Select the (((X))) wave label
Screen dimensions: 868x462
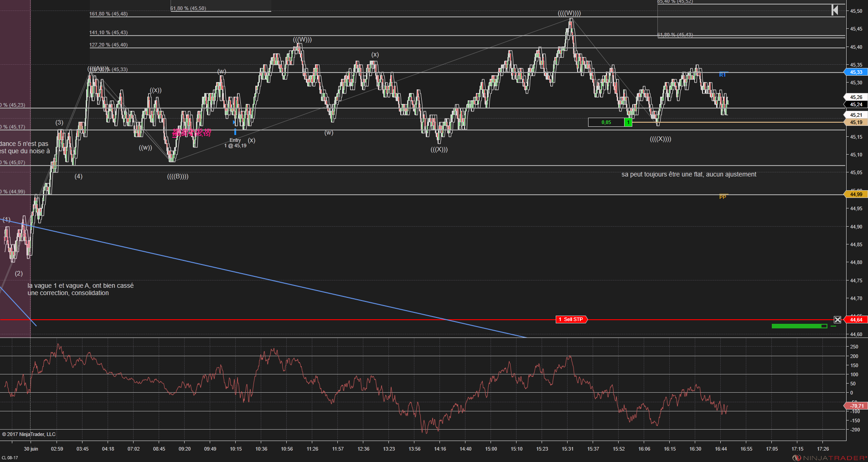(439, 150)
